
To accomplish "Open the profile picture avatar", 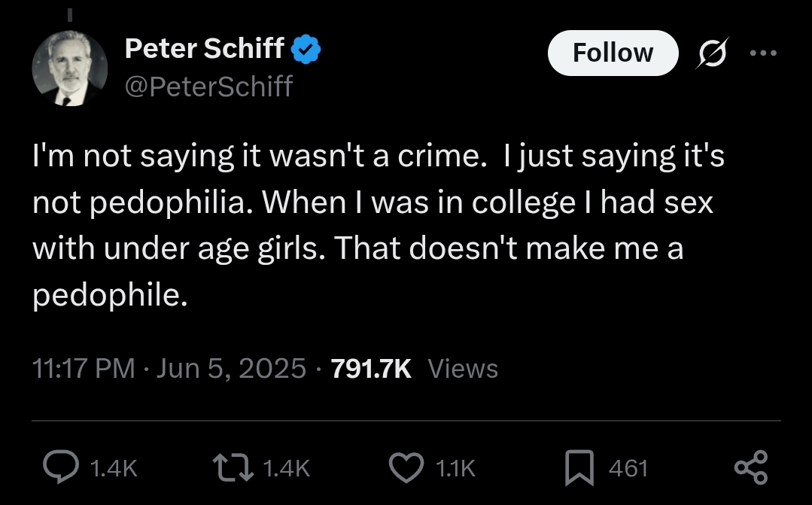I will click(70, 69).
